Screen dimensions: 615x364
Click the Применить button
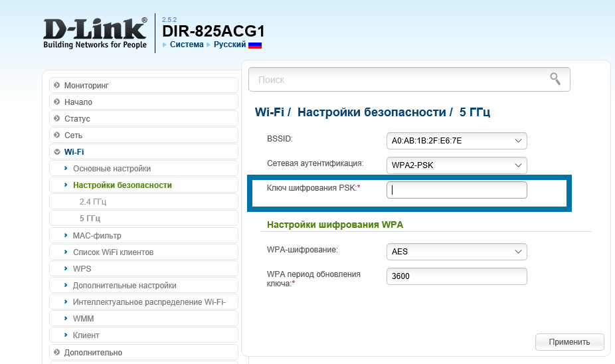click(x=569, y=342)
